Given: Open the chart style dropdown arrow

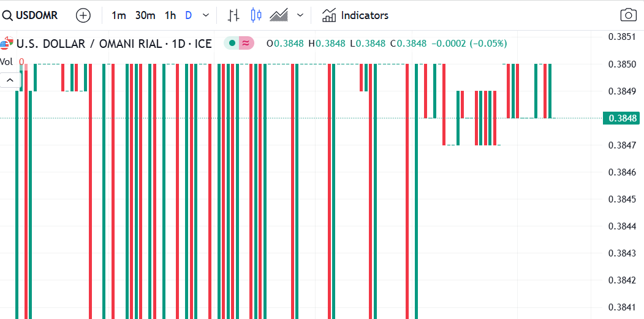Looking at the screenshot, I should 300,15.
